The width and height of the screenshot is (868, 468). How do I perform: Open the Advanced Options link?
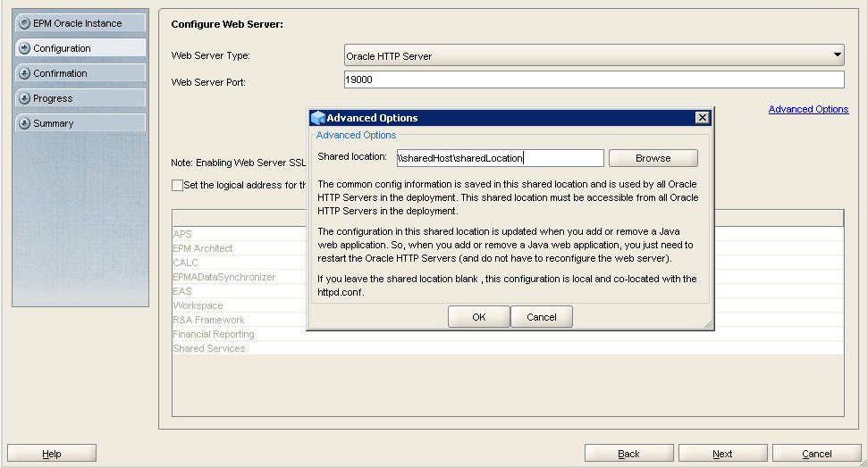tap(808, 109)
